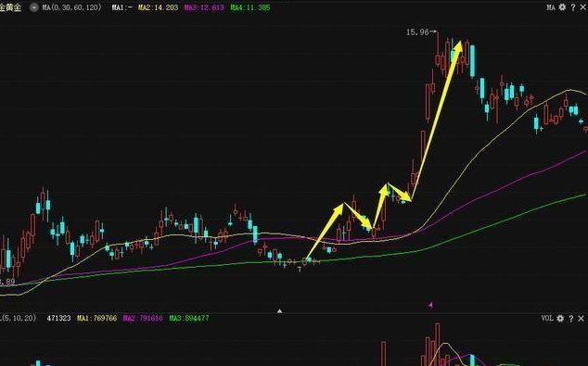The width and height of the screenshot is (588, 366).
Task: Open MA indicator settings gear
Action: (562, 7)
